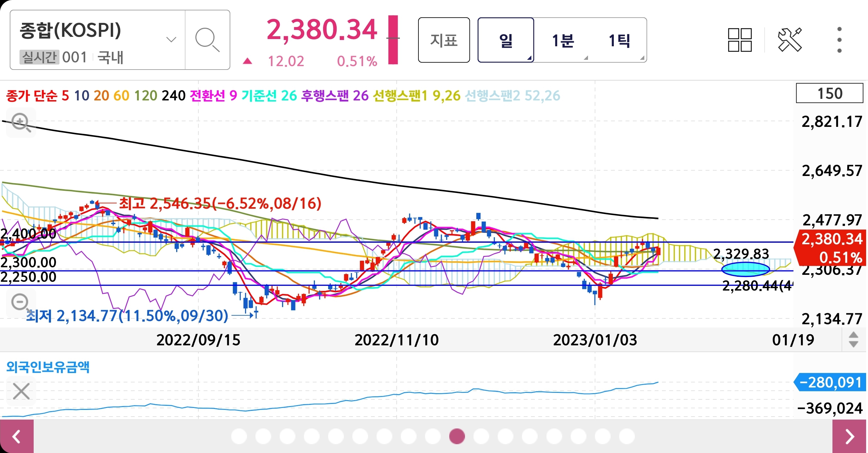868x453 pixels.
Task: Select the last page indicator dot
Action: (627, 437)
